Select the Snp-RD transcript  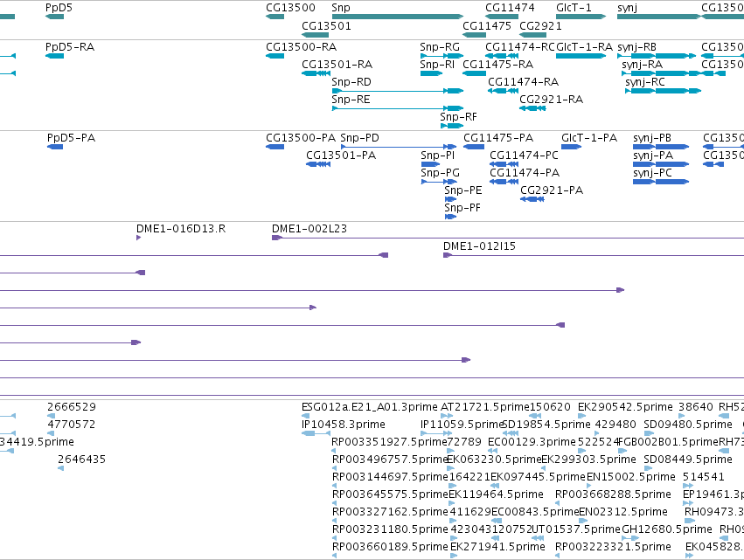pos(398,91)
